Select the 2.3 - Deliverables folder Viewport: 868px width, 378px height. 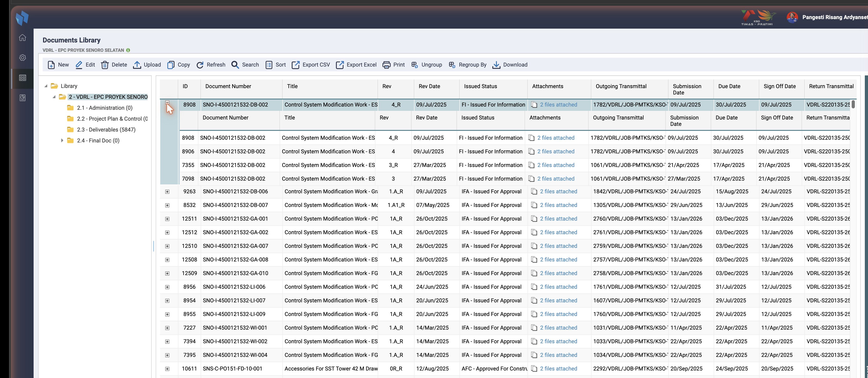tap(106, 129)
